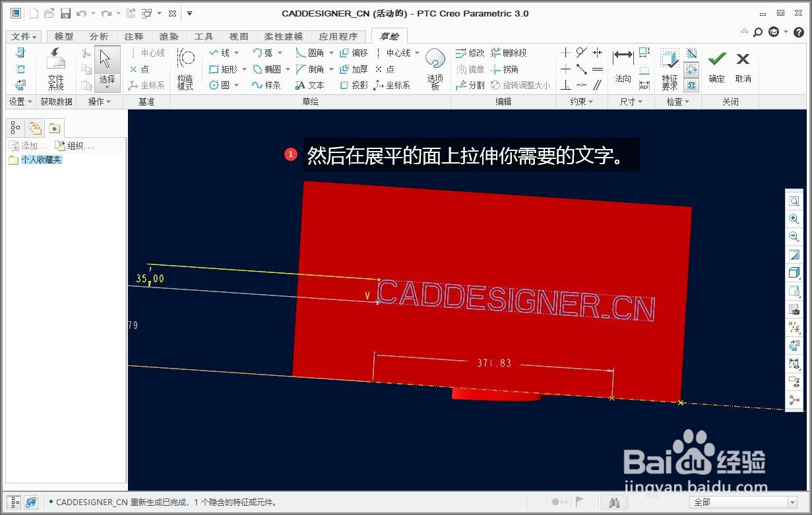Click the 法向 normal dimension tool
This screenshot has width=812, height=515.
[x=623, y=66]
